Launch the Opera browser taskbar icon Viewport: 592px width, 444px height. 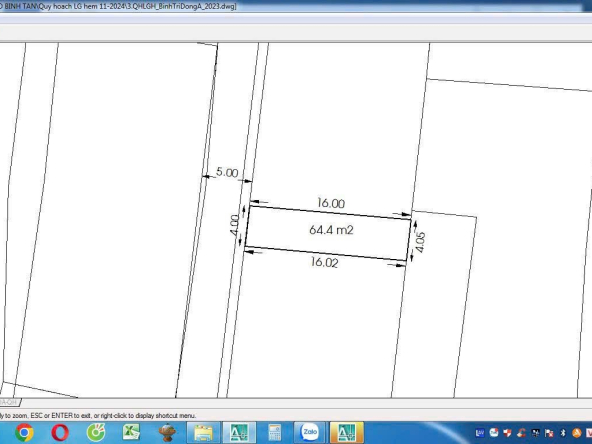click(60, 433)
